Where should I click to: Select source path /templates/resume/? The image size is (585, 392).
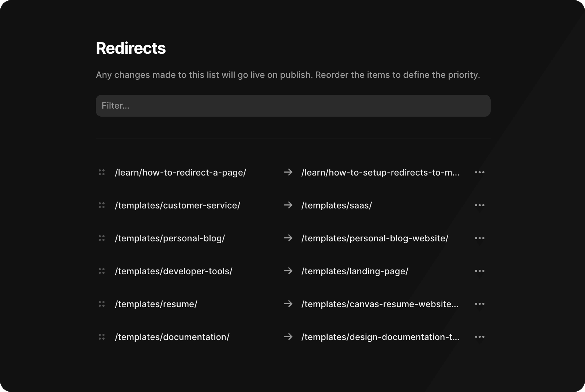tap(156, 304)
